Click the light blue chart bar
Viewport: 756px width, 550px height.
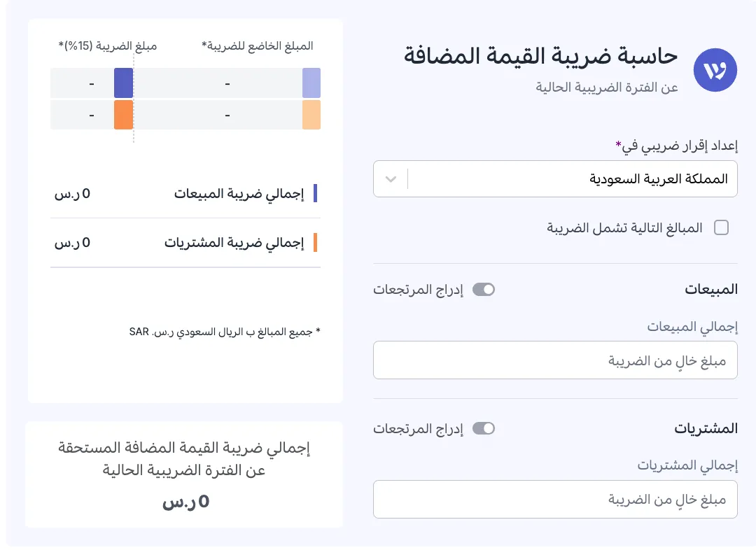pos(311,83)
